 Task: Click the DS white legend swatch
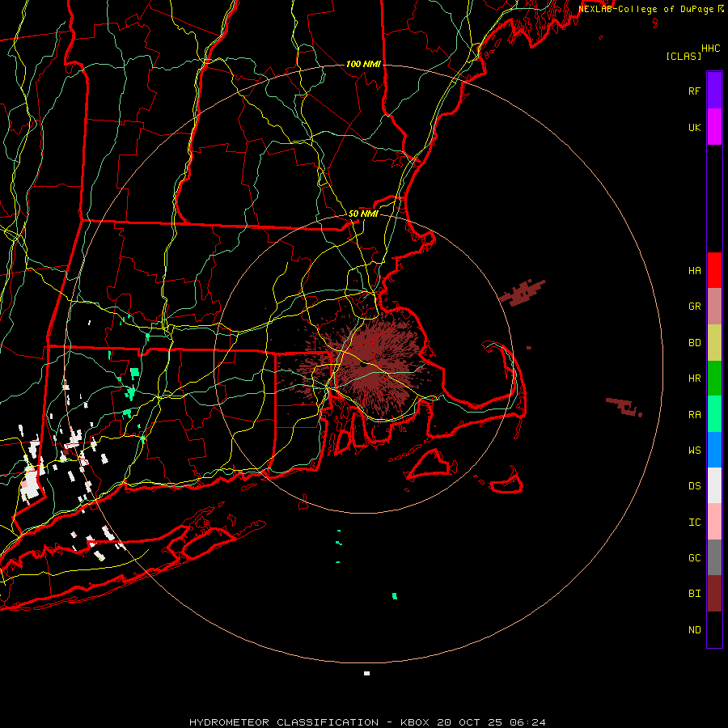(x=714, y=485)
